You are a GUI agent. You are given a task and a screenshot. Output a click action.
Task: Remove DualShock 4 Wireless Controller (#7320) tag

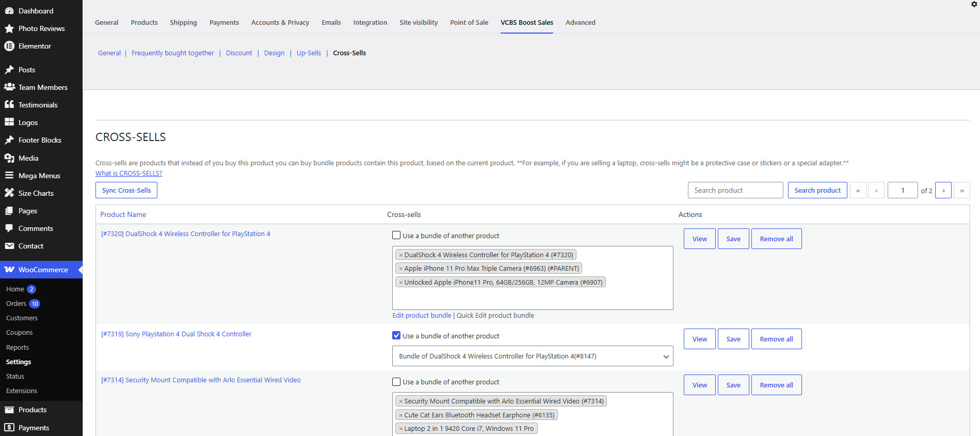(x=400, y=255)
